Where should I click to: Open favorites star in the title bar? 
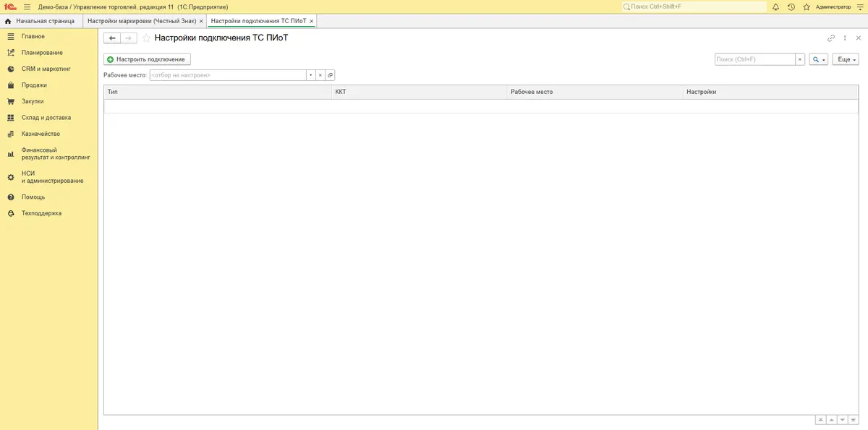(807, 7)
